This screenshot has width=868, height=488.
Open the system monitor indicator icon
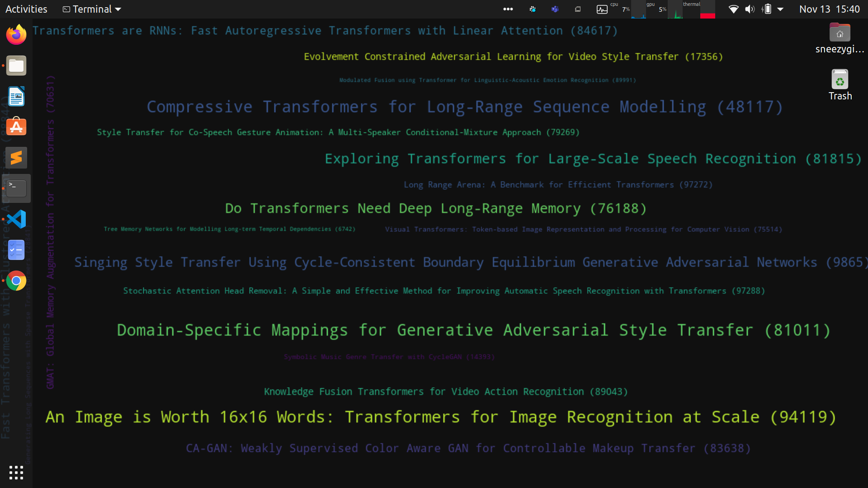[x=602, y=9]
